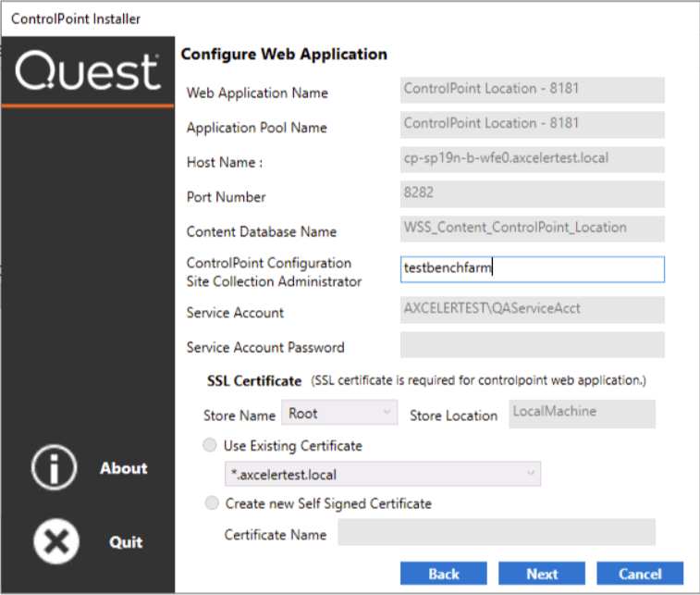Click the Host Name field
The height and width of the screenshot is (595, 700).
532,159
